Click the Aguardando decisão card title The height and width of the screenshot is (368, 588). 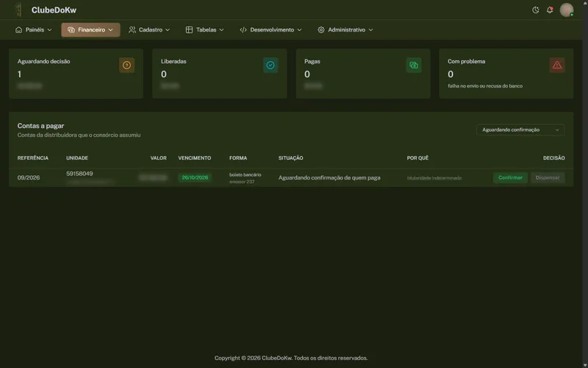pyautogui.click(x=44, y=61)
